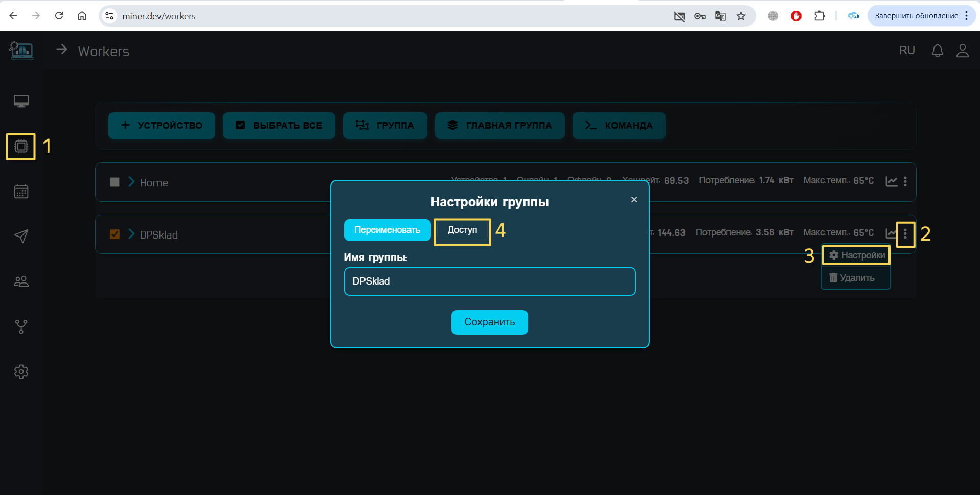
Task: Open the three-dot menu for Home group
Action: click(x=905, y=182)
